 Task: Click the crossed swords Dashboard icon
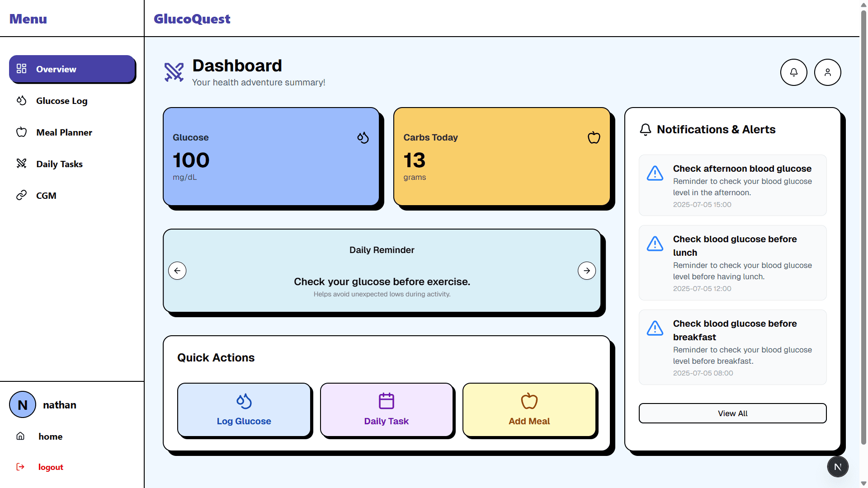click(174, 72)
